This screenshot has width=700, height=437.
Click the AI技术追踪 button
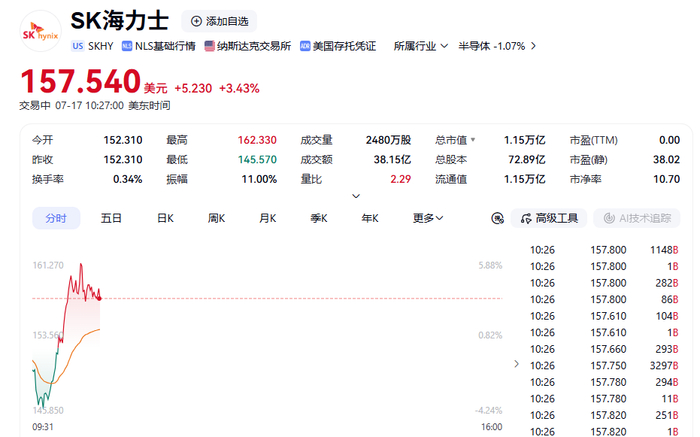[x=637, y=218]
